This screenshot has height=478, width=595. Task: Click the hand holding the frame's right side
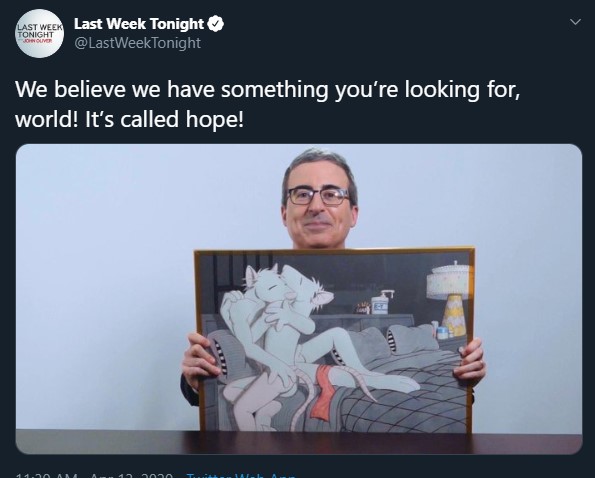click(x=470, y=362)
